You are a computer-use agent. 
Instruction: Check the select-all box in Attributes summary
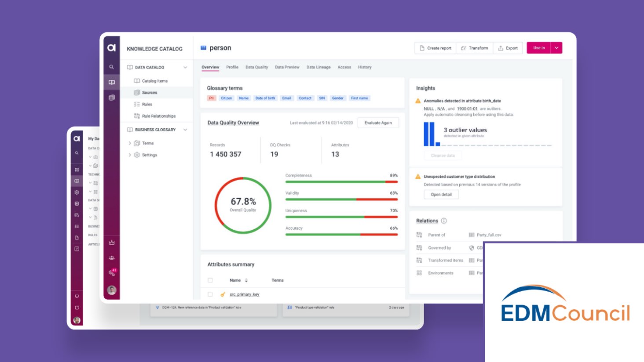tap(210, 280)
